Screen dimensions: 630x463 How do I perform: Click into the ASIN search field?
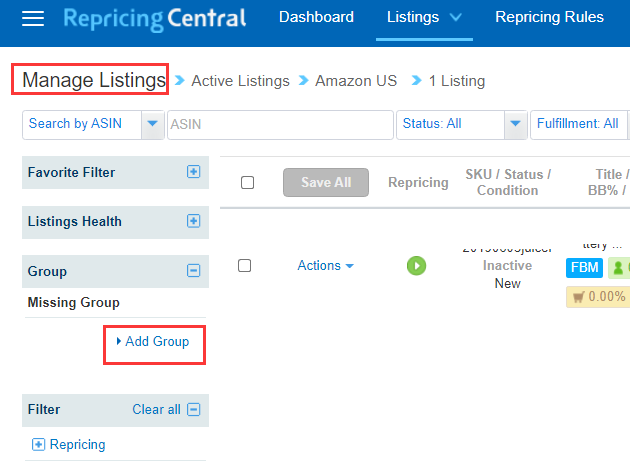[x=280, y=125]
